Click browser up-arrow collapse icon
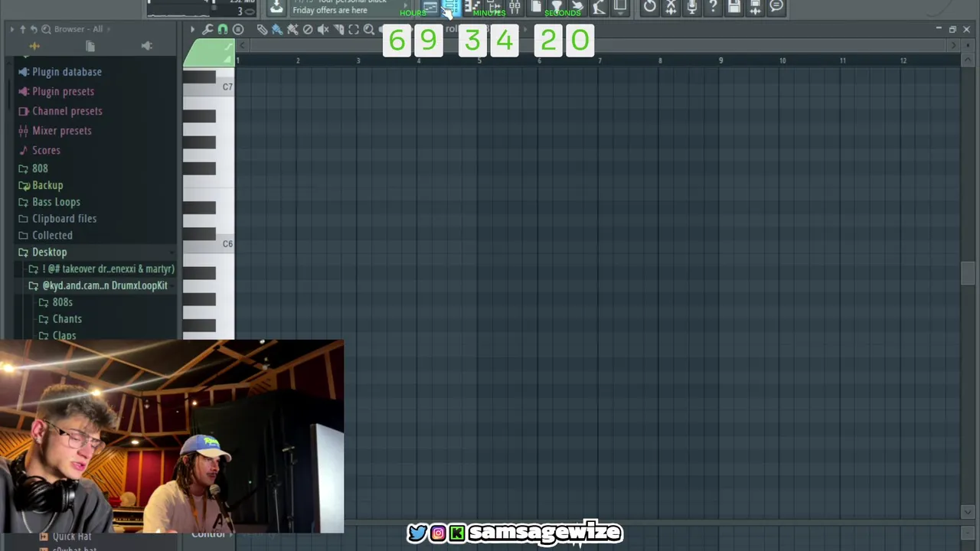 [x=22, y=29]
